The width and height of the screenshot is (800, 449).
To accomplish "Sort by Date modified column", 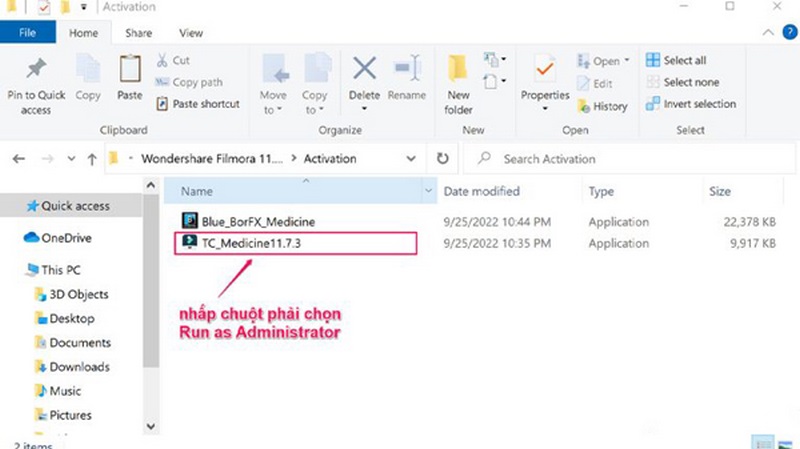I will click(481, 191).
